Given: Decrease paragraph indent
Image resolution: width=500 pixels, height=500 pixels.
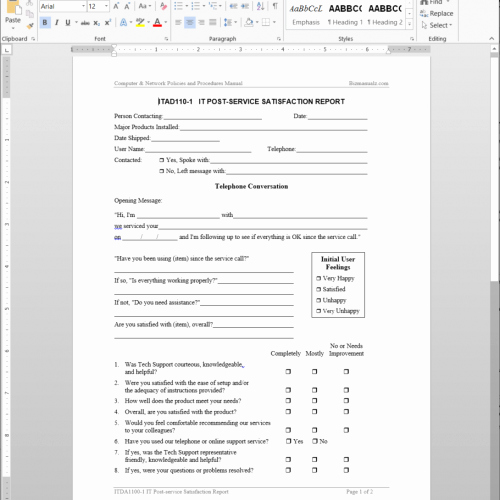Looking at the screenshot, I should [x=233, y=6].
